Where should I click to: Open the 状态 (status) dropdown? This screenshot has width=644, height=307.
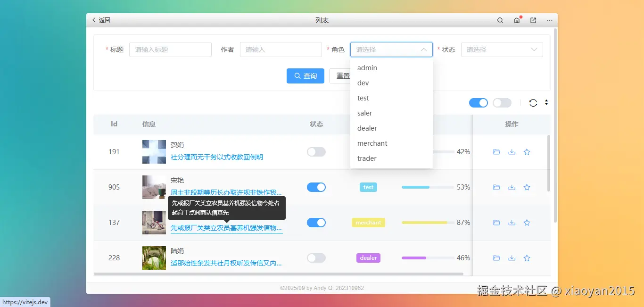pyautogui.click(x=502, y=49)
